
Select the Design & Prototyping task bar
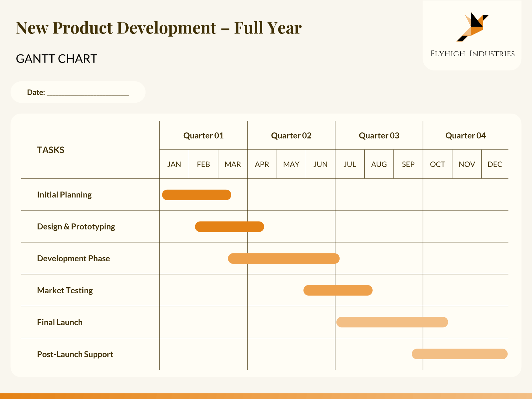tap(229, 226)
